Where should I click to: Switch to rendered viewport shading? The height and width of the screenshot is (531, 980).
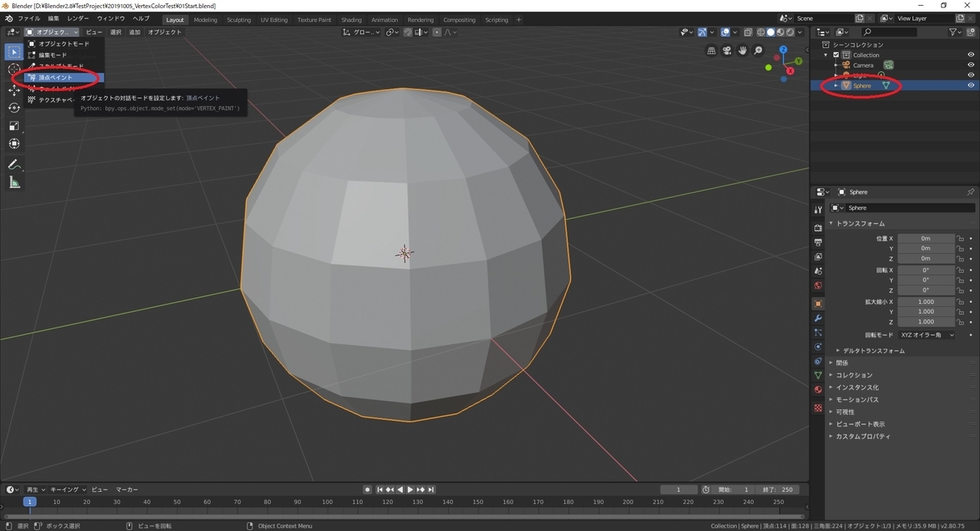[790, 32]
